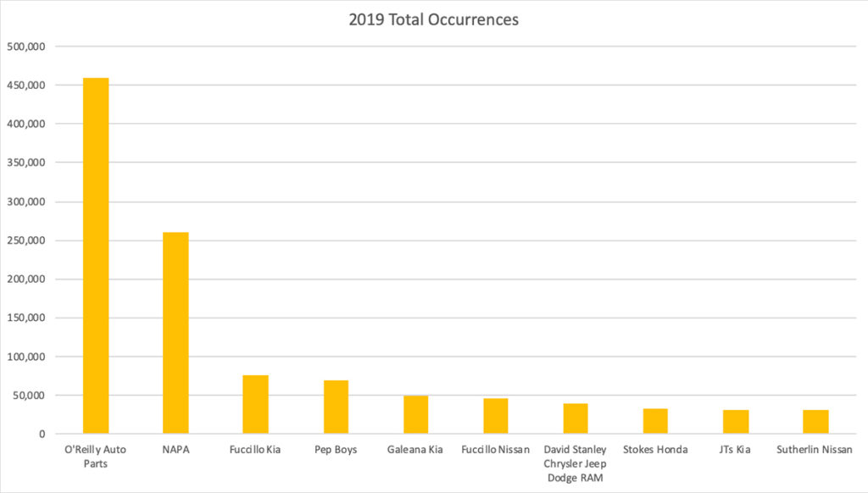The image size is (868, 493).
Task: Click the 'Fuccillo Nissan' axis label
Action: (x=495, y=449)
